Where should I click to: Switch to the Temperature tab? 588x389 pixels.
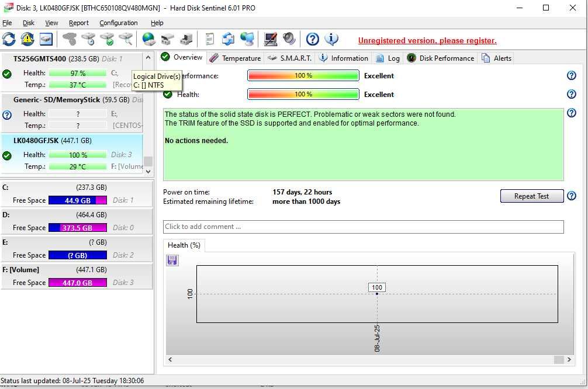235,58
